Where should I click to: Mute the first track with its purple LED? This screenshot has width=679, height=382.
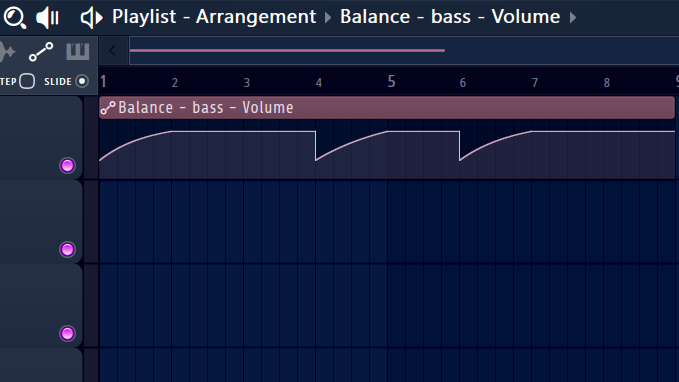(x=67, y=165)
